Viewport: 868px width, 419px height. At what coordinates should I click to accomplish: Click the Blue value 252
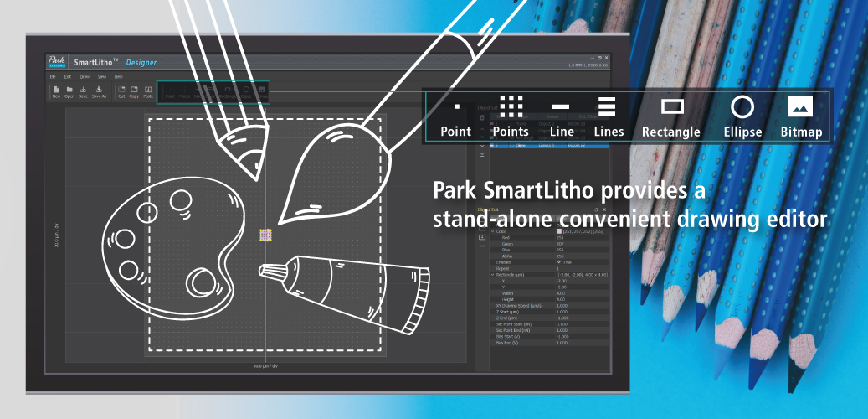[x=560, y=250]
